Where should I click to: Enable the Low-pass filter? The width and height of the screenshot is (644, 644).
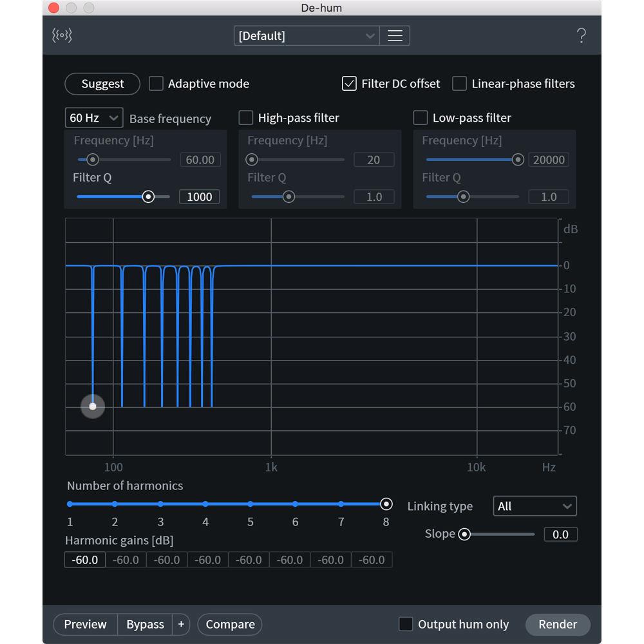pyautogui.click(x=420, y=117)
